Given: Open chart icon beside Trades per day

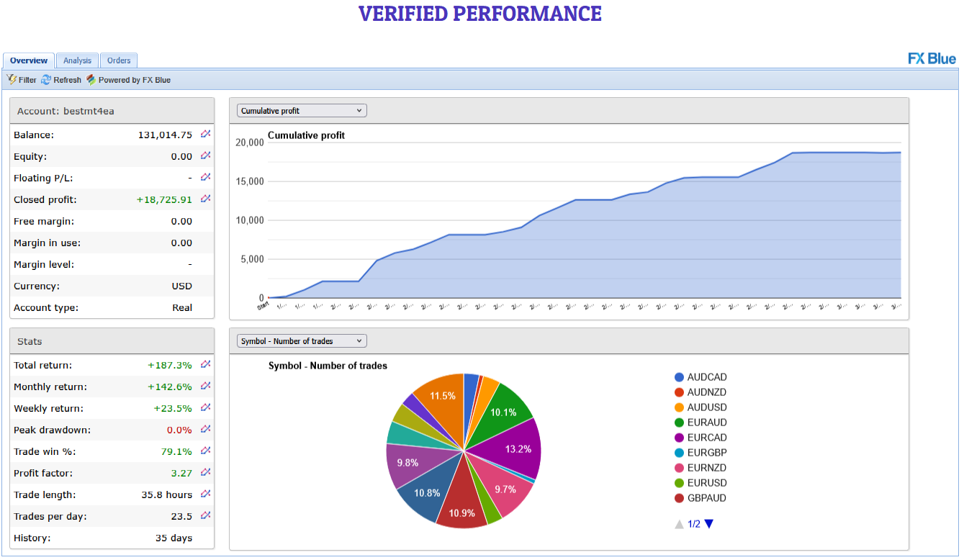Looking at the screenshot, I should point(205,515).
